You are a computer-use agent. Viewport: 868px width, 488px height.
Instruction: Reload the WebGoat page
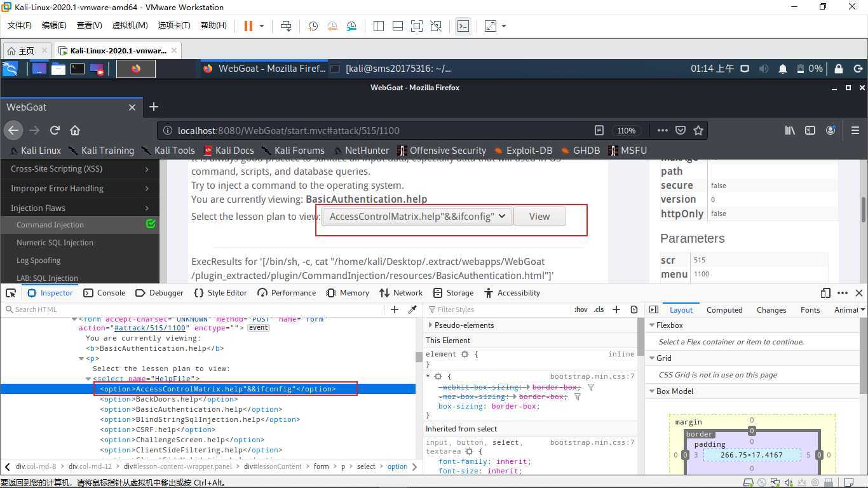click(55, 130)
